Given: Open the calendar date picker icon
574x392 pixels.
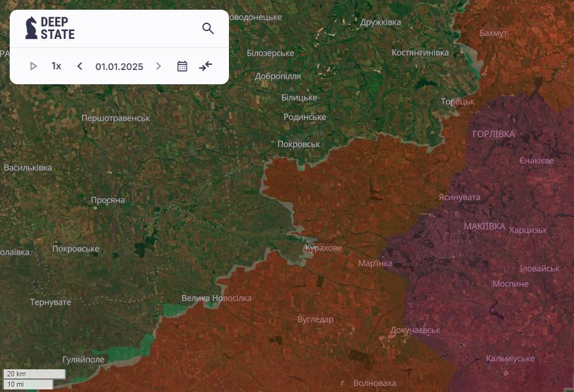Looking at the screenshot, I should click(182, 66).
